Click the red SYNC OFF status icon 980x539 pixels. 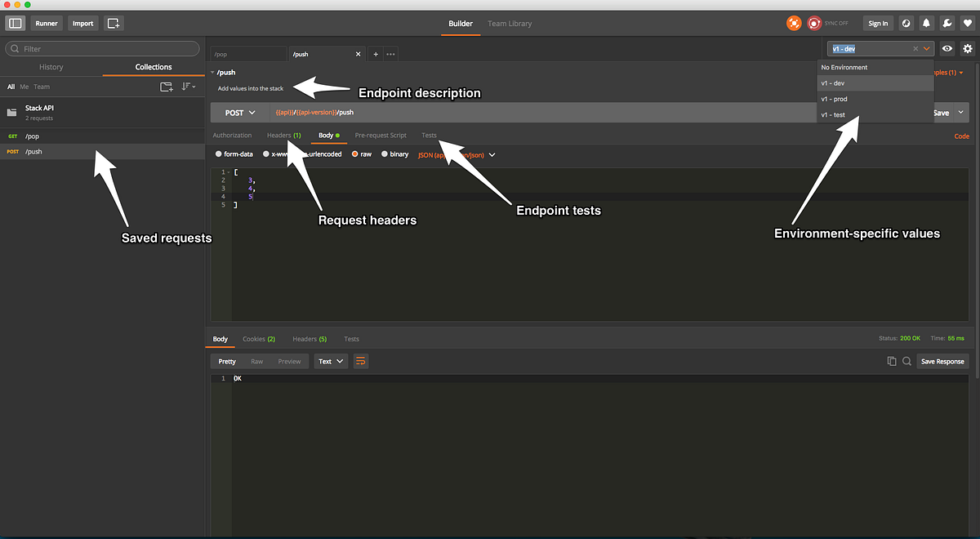(x=814, y=23)
